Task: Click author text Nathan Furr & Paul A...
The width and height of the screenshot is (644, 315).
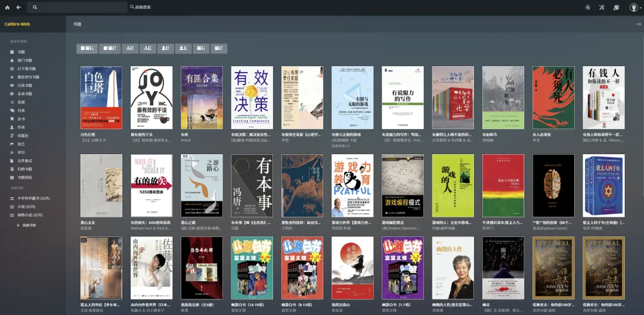Action: [x=151, y=228]
